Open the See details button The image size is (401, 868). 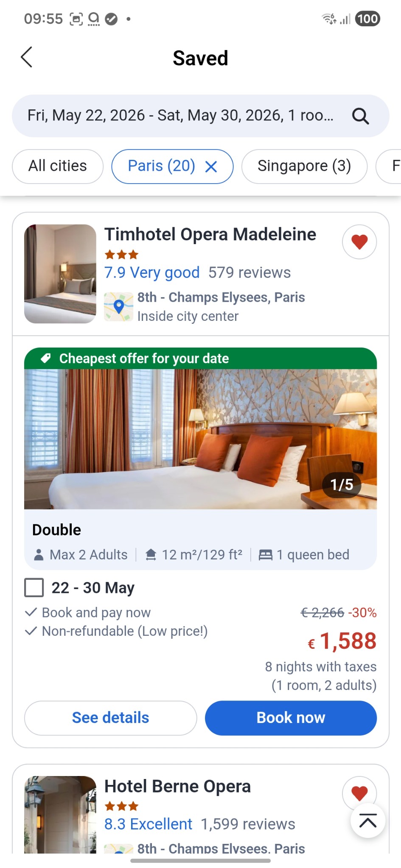tap(110, 718)
